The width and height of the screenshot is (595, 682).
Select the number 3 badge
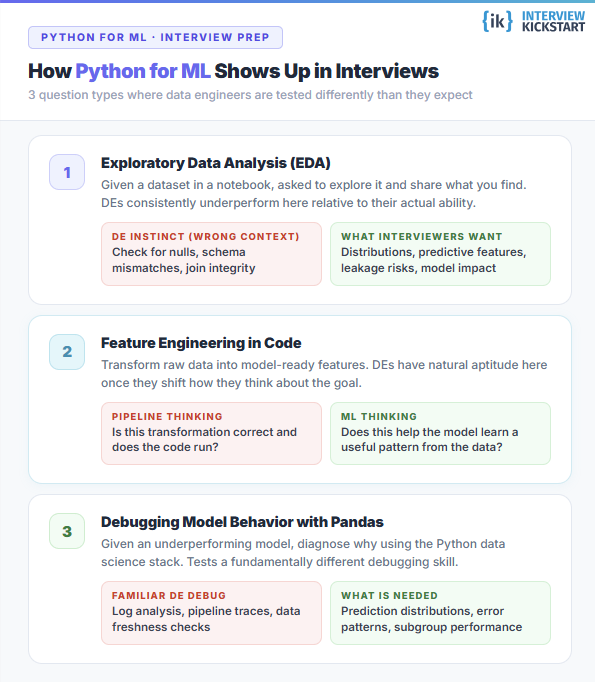(67, 531)
